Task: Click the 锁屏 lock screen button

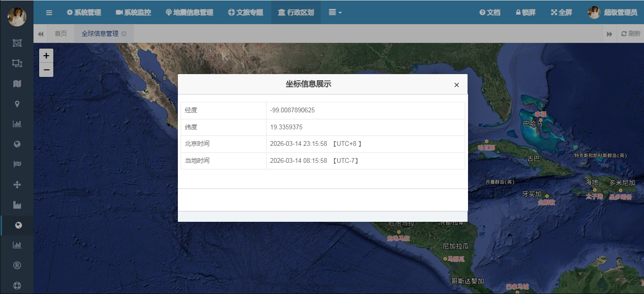Action: (x=526, y=12)
